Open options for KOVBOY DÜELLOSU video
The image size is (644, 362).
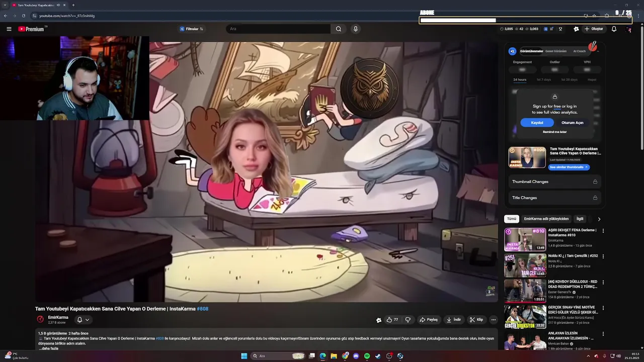(603, 283)
